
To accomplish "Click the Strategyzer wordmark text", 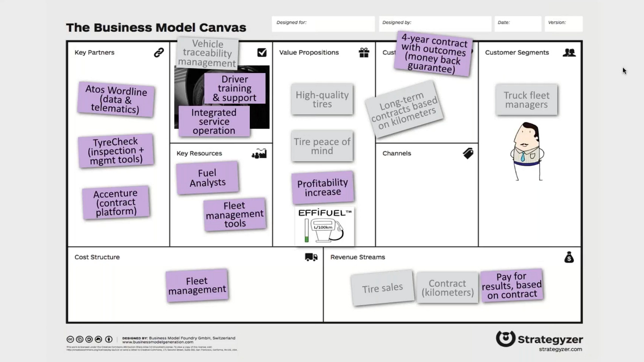I will click(x=550, y=339).
